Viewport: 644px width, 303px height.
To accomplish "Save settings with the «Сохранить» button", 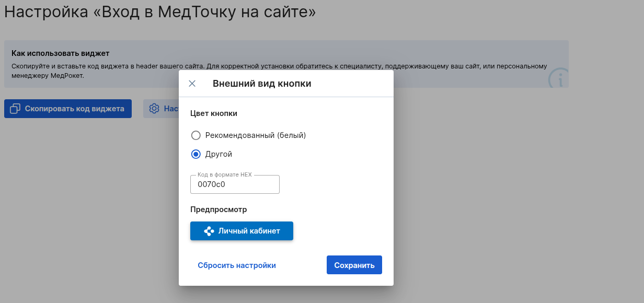I will coord(354,265).
